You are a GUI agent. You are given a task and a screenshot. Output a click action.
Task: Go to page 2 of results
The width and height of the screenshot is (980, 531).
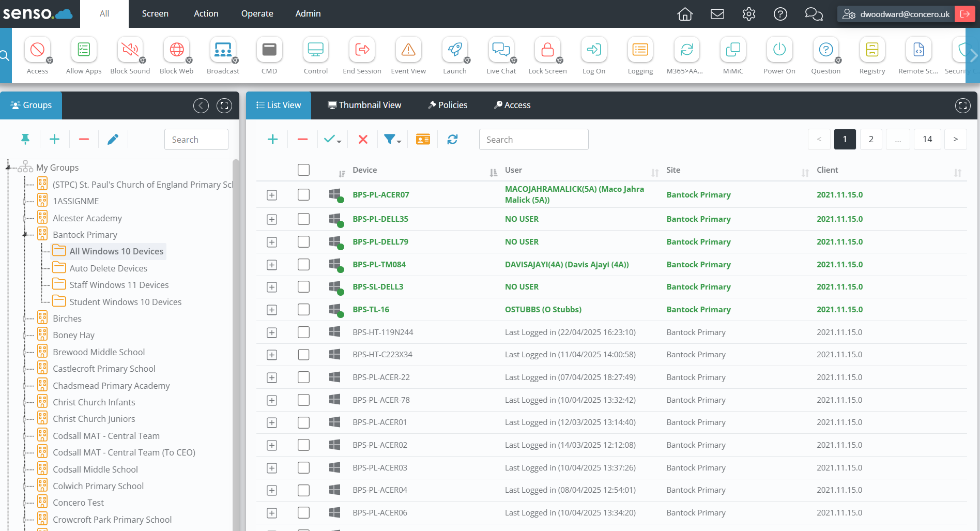click(x=871, y=140)
